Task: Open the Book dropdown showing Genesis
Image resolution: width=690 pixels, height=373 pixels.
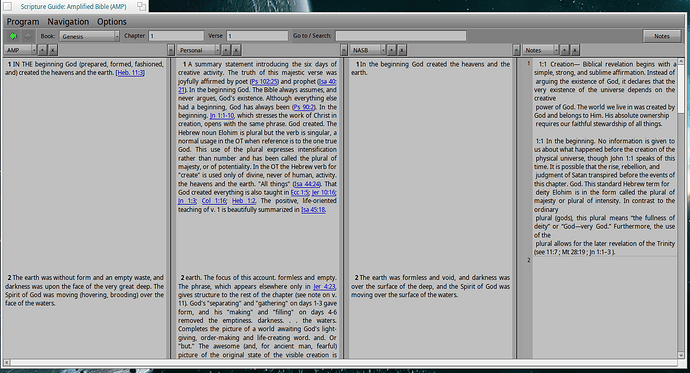Action: click(x=90, y=36)
